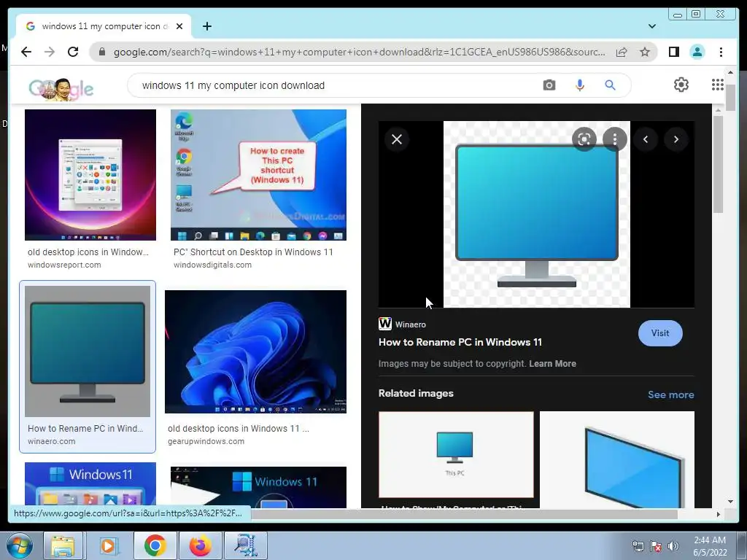747x560 pixels.
Task: Open Google quick settings gear
Action: pos(681,85)
